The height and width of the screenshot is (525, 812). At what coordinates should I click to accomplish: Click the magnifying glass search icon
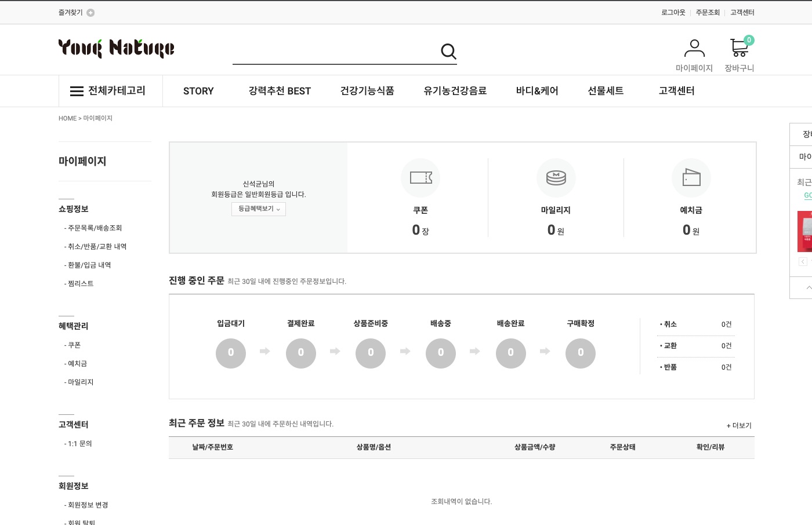[448, 52]
